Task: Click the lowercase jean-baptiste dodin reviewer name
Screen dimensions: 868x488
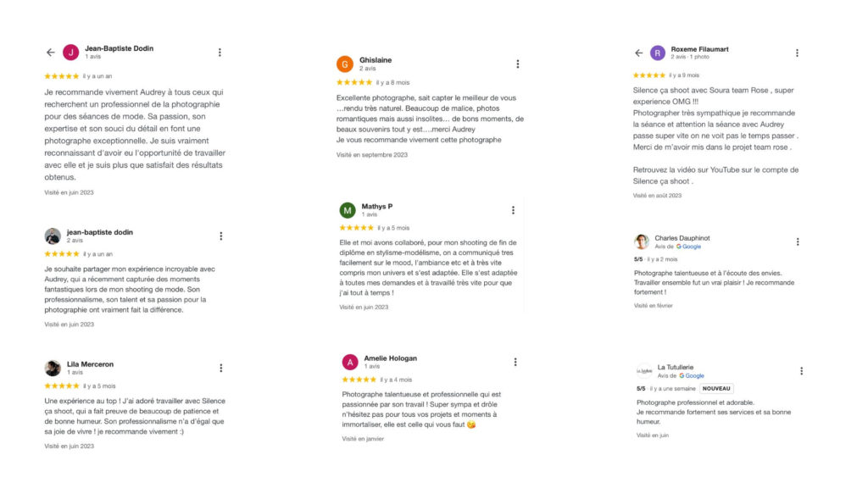Action: click(x=100, y=232)
